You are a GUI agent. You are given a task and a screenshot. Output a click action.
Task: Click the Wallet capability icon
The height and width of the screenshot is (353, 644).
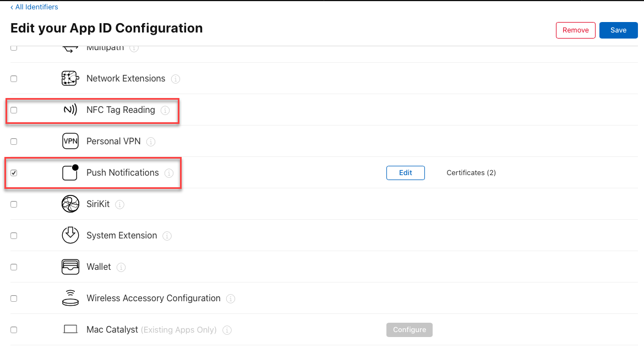pyautogui.click(x=70, y=267)
